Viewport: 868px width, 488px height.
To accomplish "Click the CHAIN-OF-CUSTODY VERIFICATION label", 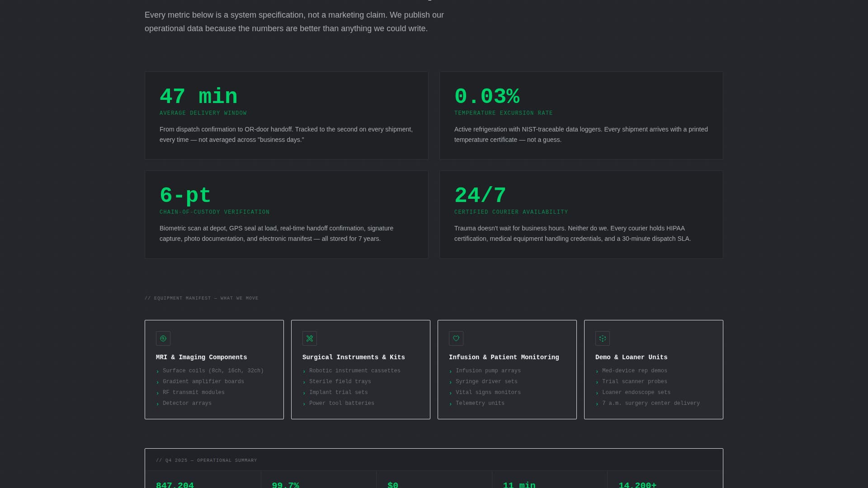I will point(214,212).
